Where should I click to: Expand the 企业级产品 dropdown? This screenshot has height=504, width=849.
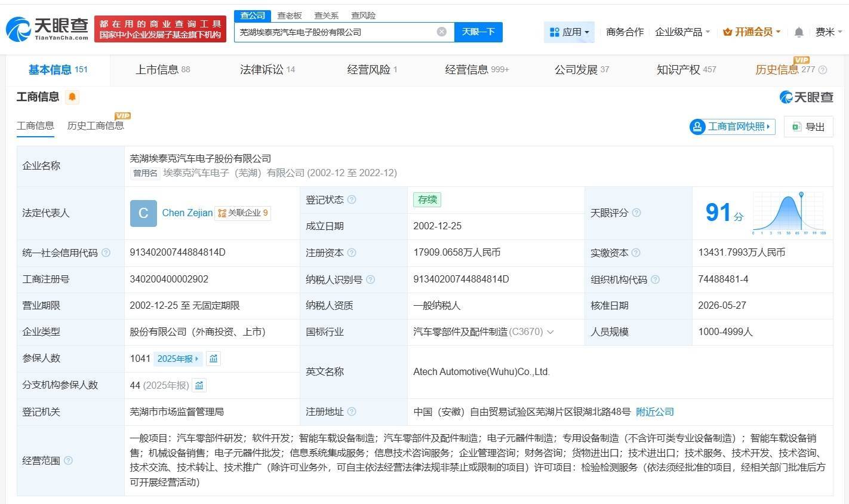coord(682,32)
